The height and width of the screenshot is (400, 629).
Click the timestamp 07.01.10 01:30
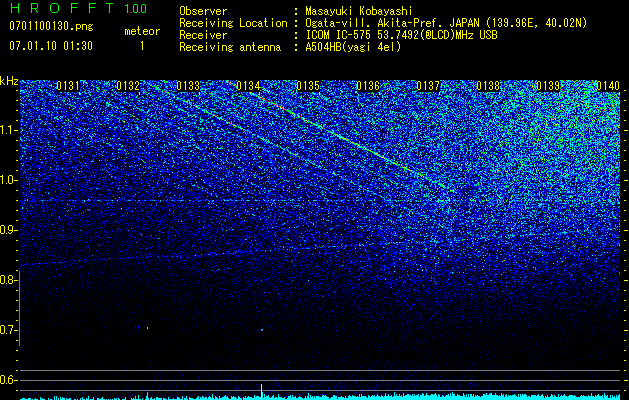click(x=51, y=46)
